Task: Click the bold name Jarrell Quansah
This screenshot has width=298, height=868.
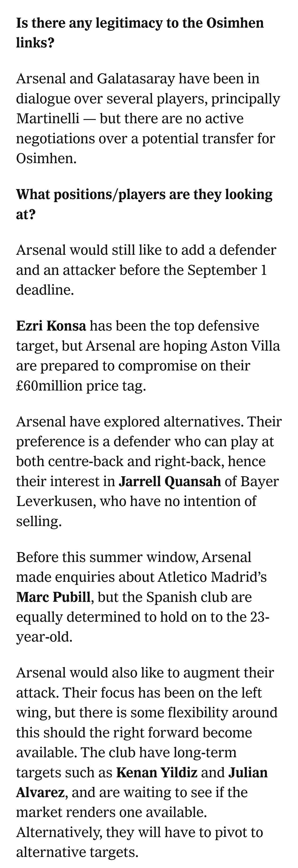Action: click(x=169, y=481)
